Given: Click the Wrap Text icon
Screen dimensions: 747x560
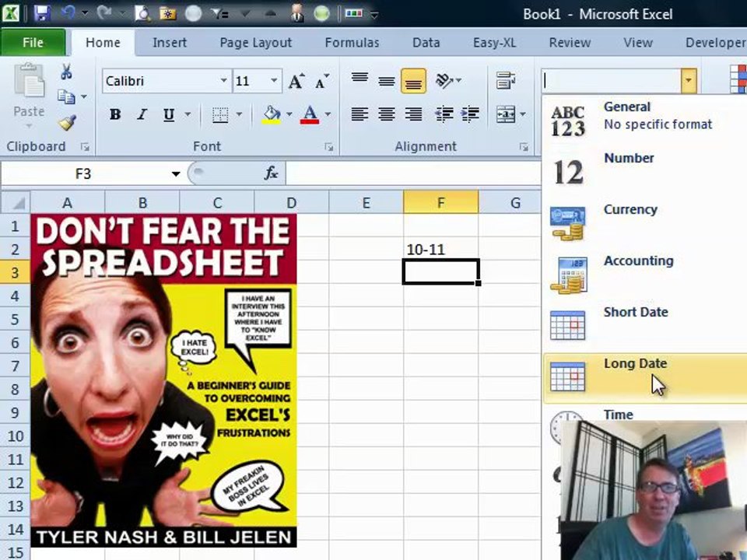Looking at the screenshot, I should 506,80.
